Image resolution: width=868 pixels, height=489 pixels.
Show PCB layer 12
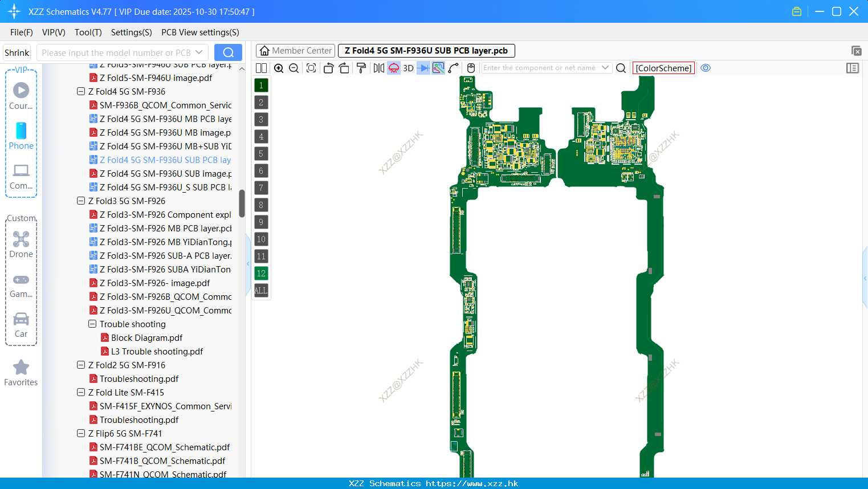[x=261, y=273]
